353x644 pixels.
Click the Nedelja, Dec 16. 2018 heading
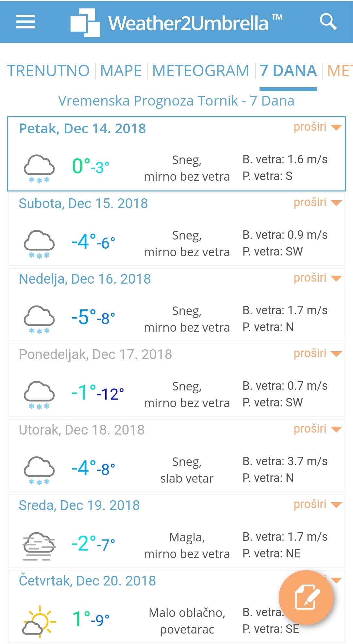point(85,279)
